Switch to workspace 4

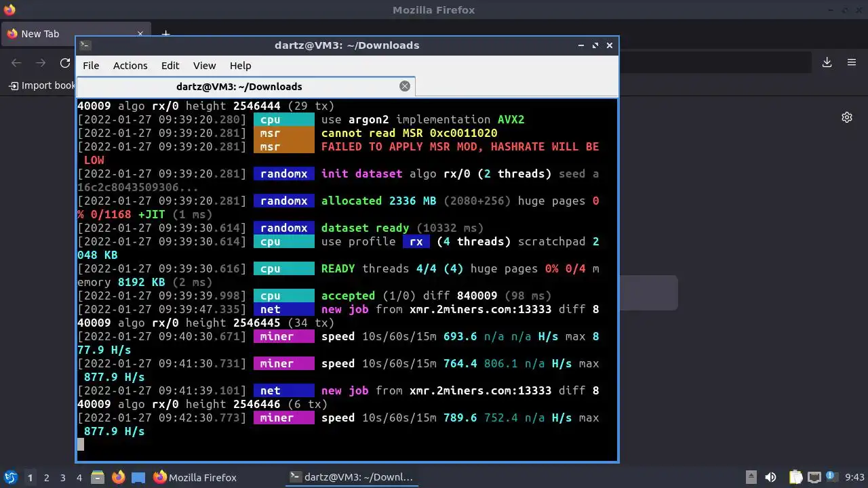point(79,478)
